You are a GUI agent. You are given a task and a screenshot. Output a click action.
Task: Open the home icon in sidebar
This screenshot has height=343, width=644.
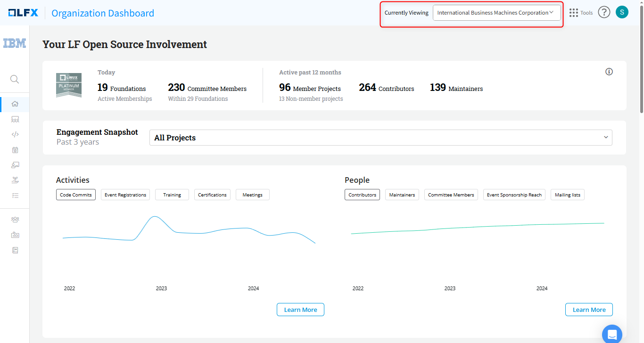(15, 104)
